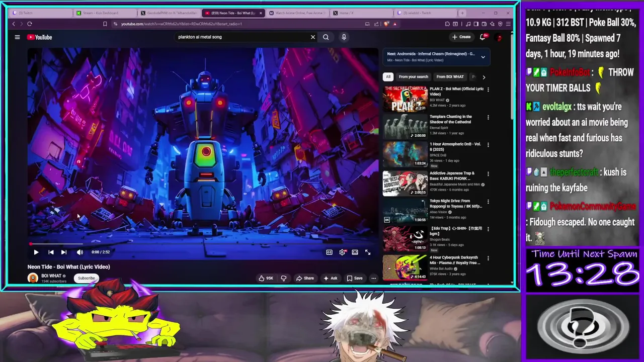
Task: Open the Brave Shields lion icon
Action: [386, 24]
